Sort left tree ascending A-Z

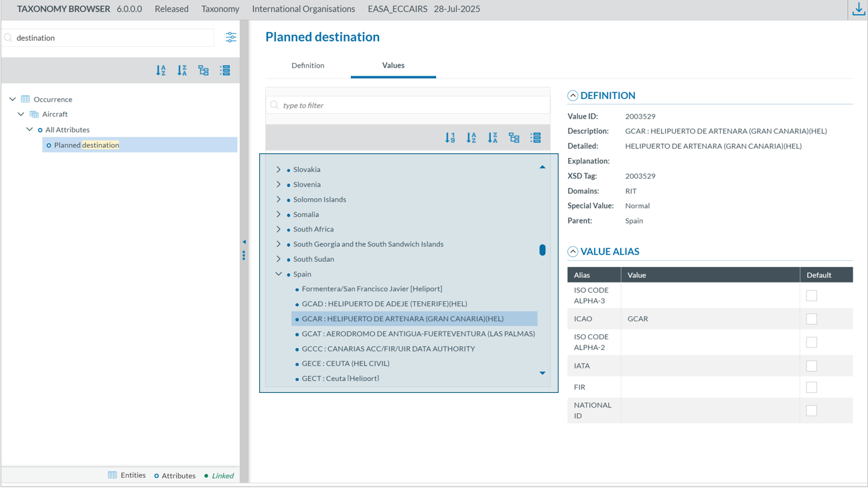coord(161,70)
